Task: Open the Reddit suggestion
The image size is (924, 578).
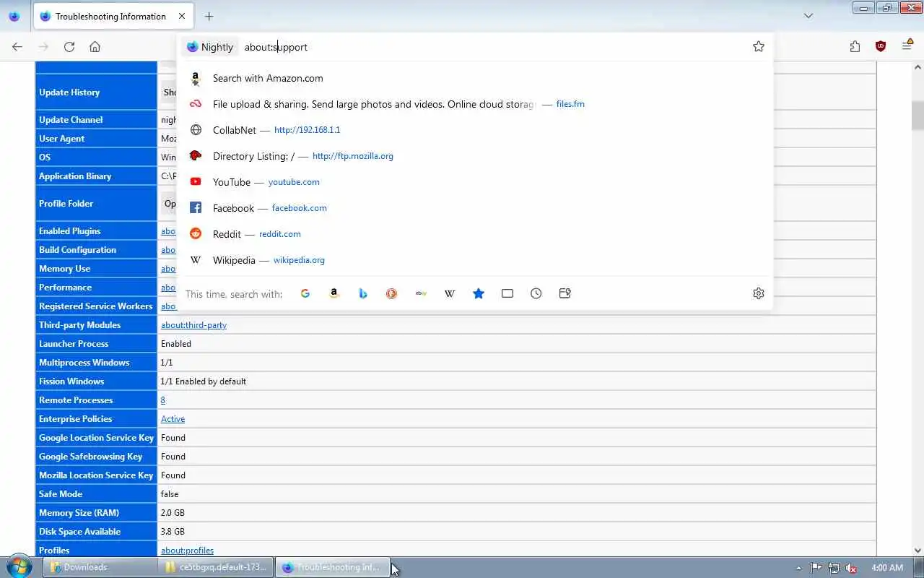Action: pos(475,234)
